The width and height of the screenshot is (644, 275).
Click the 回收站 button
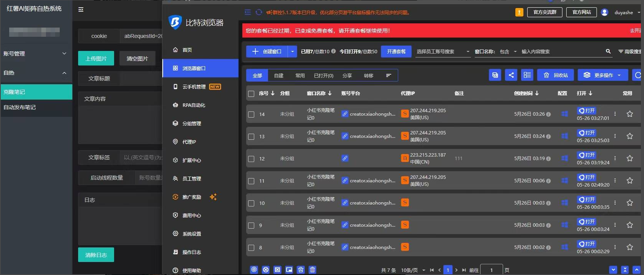(556, 75)
